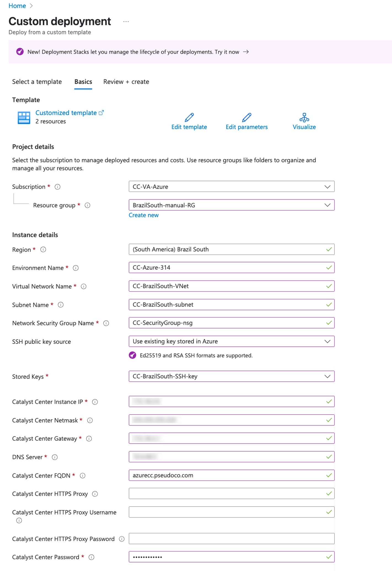The height and width of the screenshot is (571, 392).
Task: Show info tooltip for DNS Server
Action: [x=55, y=457]
